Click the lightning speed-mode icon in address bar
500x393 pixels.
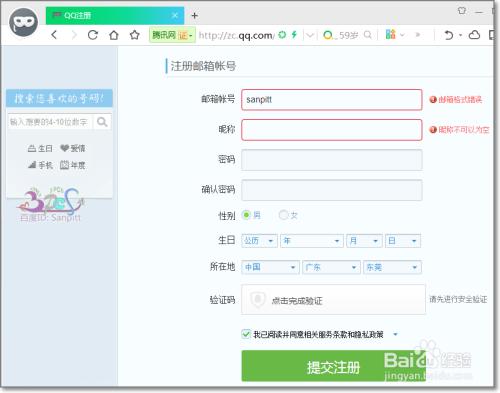pos(294,34)
